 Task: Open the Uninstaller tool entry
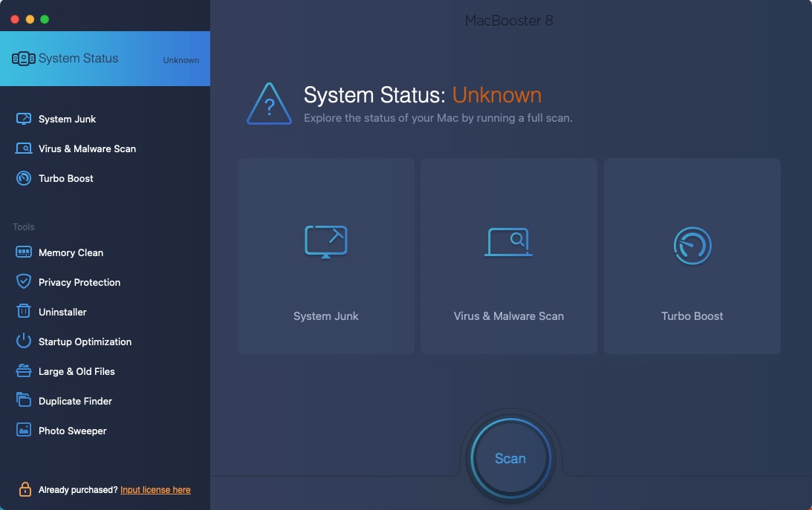click(62, 312)
